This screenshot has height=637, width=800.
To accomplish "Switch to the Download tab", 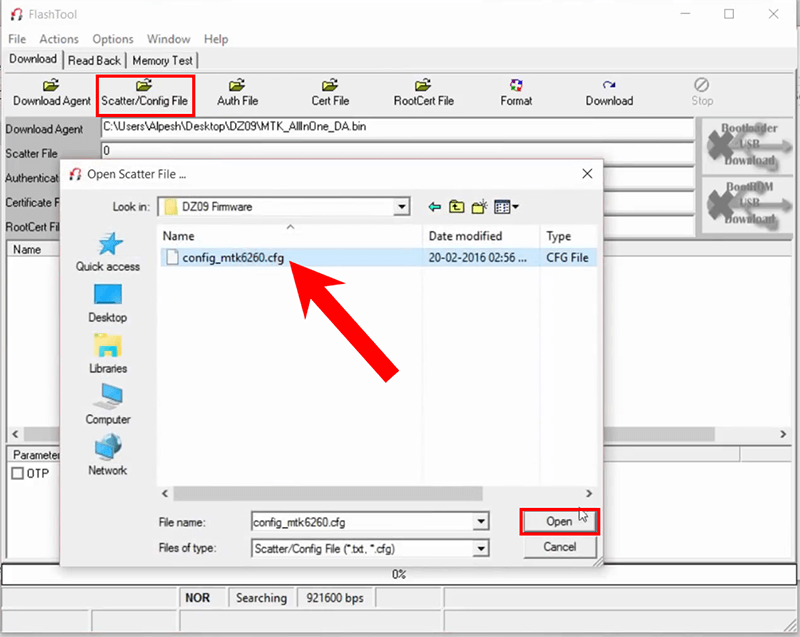I will click(x=33, y=59).
